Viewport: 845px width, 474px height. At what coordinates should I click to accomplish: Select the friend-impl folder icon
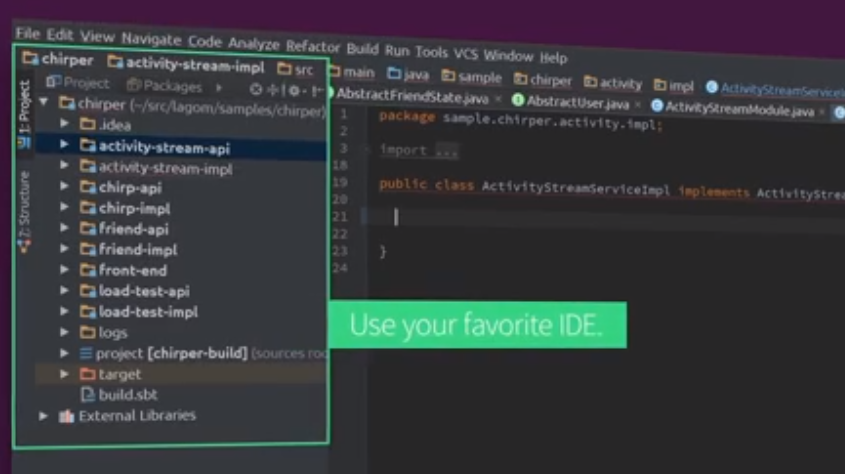[87, 249]
